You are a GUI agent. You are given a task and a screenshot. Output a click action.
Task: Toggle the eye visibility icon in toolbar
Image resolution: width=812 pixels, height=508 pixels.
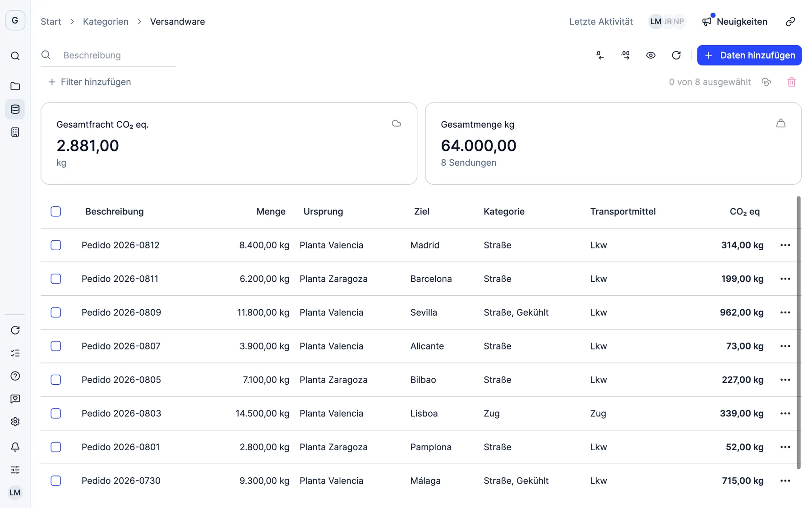[x=651, y=55]
